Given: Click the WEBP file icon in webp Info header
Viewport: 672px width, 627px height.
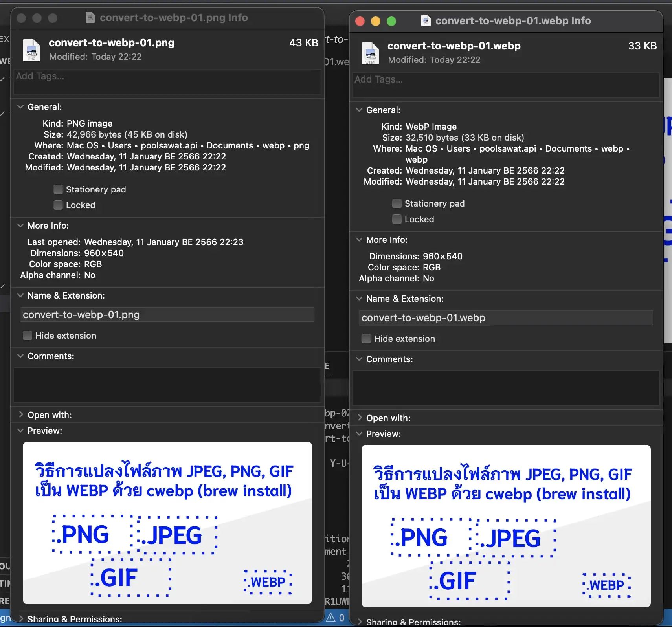Looking at the screenshot, I should (370, 53).
